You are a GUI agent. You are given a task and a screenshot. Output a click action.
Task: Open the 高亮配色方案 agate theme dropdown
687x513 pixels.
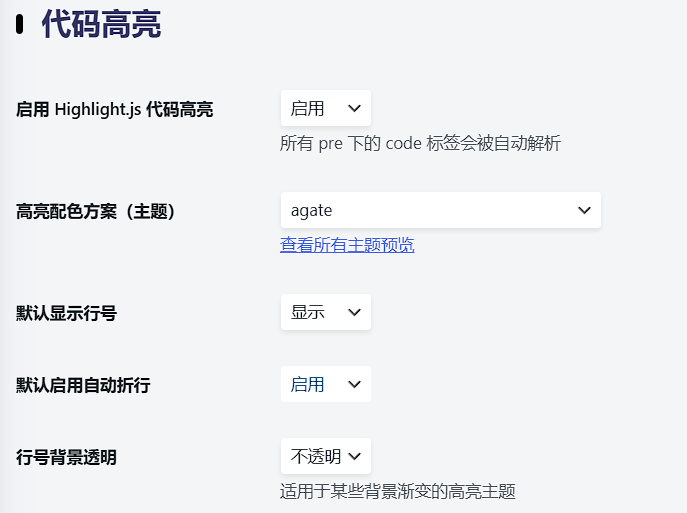(441, 210)
